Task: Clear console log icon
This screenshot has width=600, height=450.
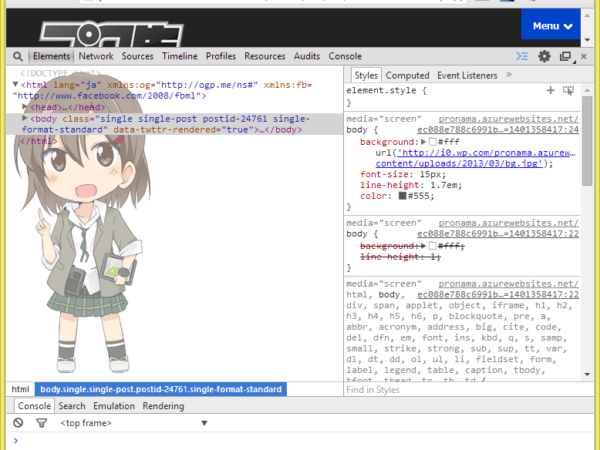Action: click(x=18, y=423)
